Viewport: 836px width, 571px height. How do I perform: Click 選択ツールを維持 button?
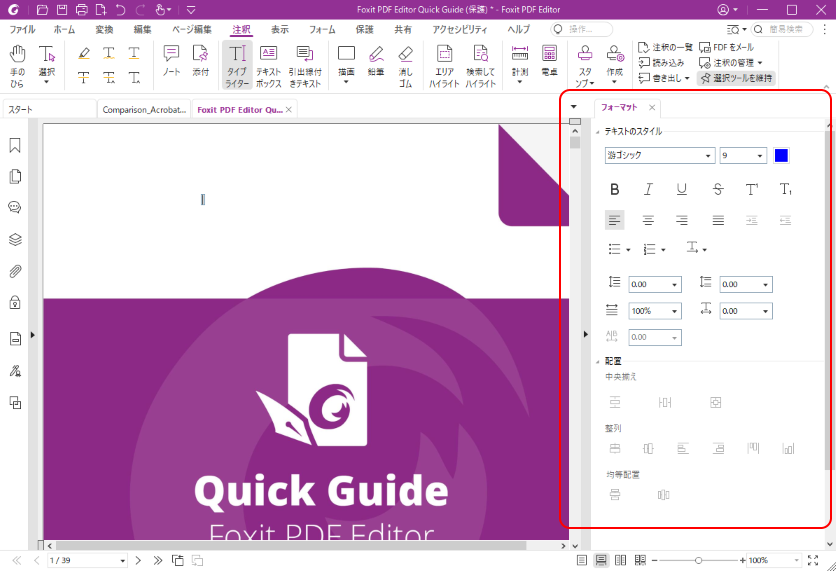pos(736,78)
